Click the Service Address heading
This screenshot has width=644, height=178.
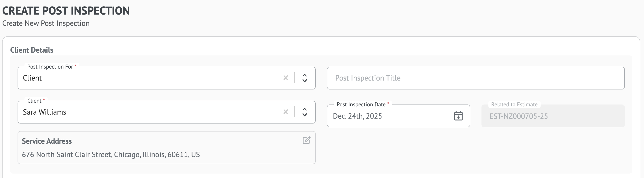[47, 141]
